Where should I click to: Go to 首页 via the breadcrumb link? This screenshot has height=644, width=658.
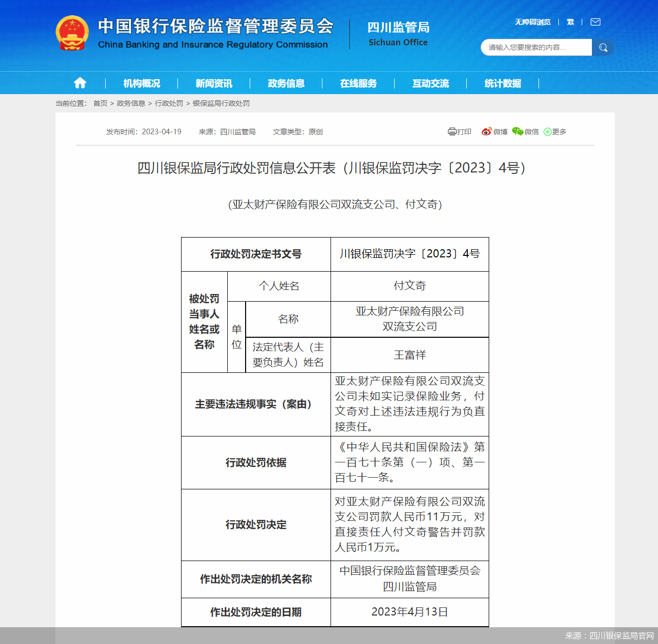[100, 103]
